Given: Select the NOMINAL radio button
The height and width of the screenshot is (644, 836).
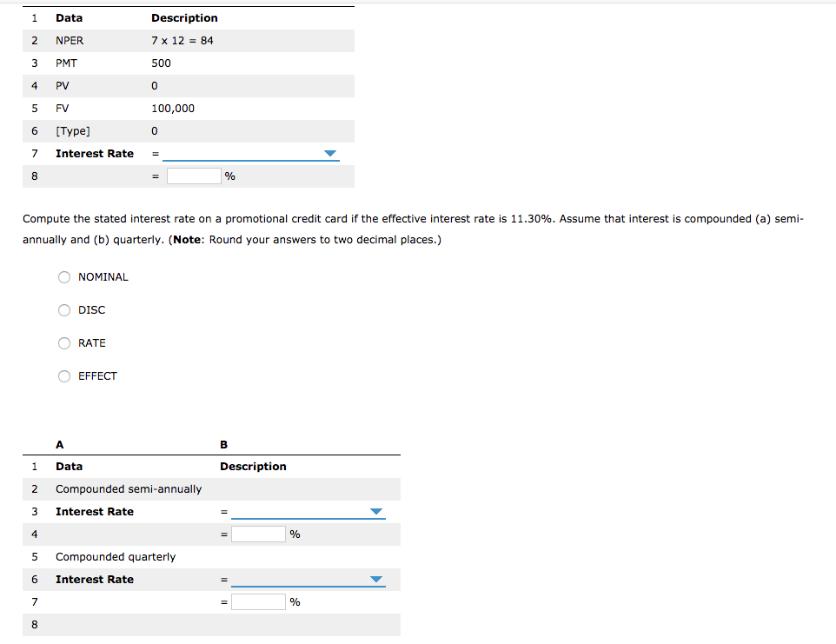Looking at the screenshot, I should coord(64,276).
